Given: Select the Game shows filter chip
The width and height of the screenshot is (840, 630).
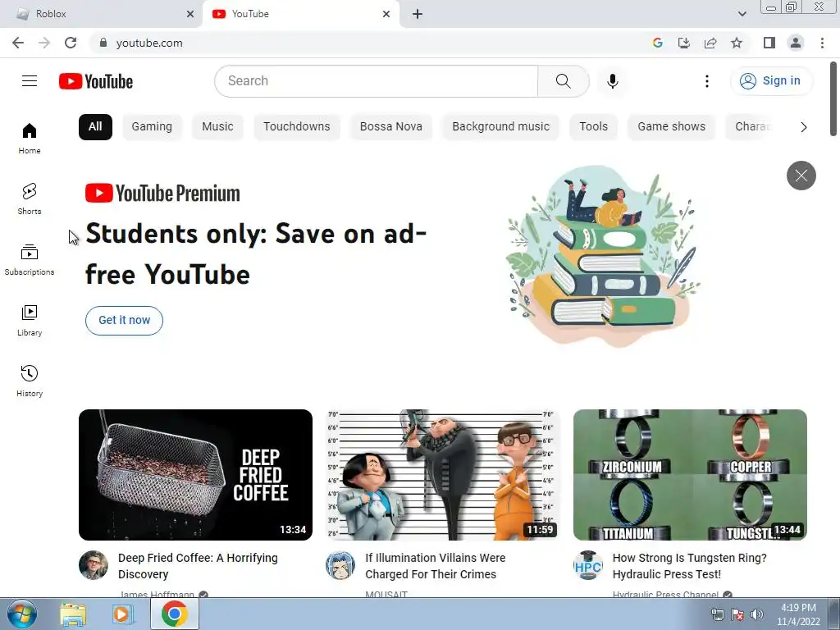Looking at the screenshot, I should click(671, 127).
